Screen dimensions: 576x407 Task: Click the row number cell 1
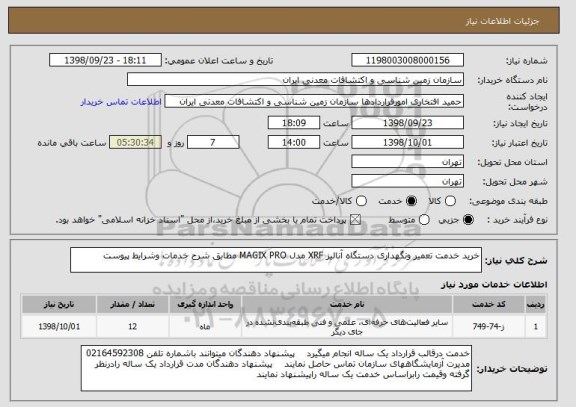point(536,327)
